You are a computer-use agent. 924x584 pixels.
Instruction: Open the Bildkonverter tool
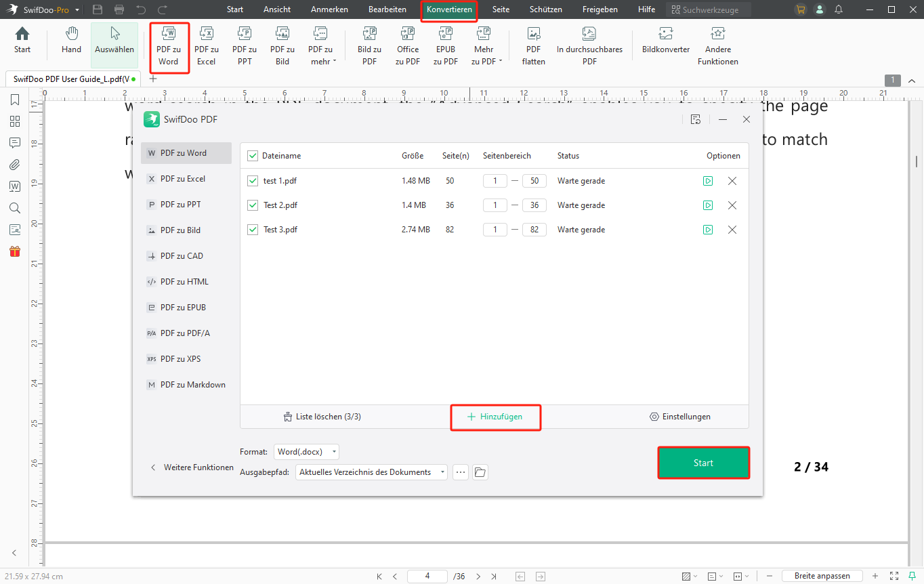click(666, 41)
